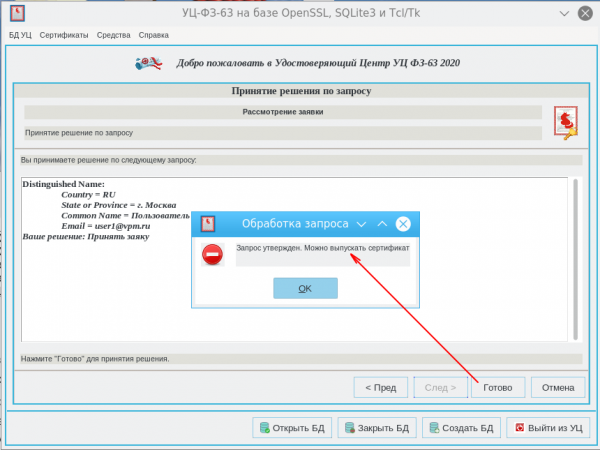Image resolution: width=600 pixels, height=450 pixels.
Task: Collapse the Обработка запроса dialog with down chevron
Action: tap(361, 224)
